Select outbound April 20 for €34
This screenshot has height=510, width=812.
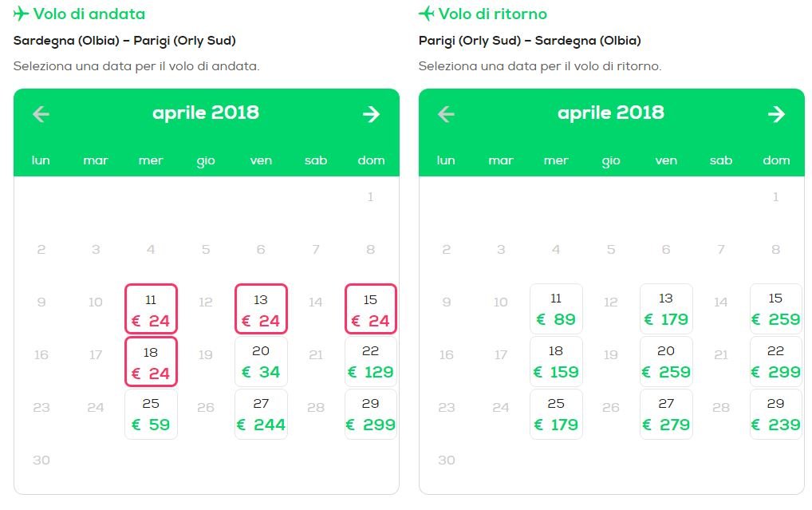pyautogui.click(x=261, y=362)
